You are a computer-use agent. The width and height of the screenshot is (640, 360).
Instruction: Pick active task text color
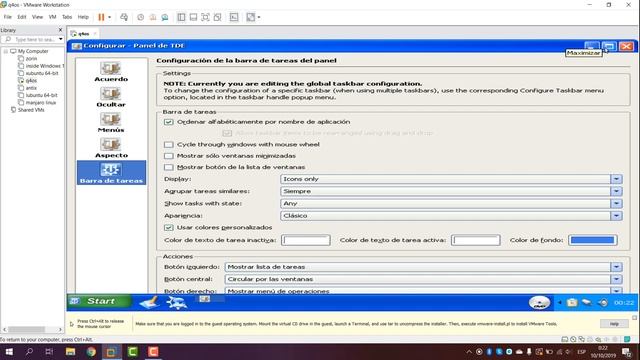coord(476,240)
